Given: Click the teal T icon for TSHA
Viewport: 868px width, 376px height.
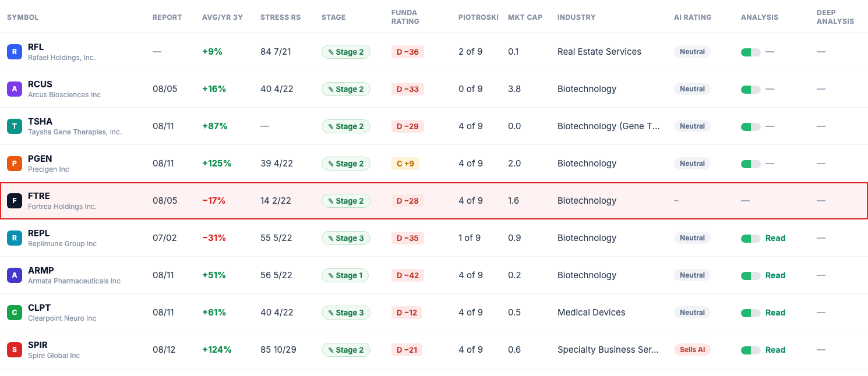Looking at the screenshot, I should (x=15, y=126).
